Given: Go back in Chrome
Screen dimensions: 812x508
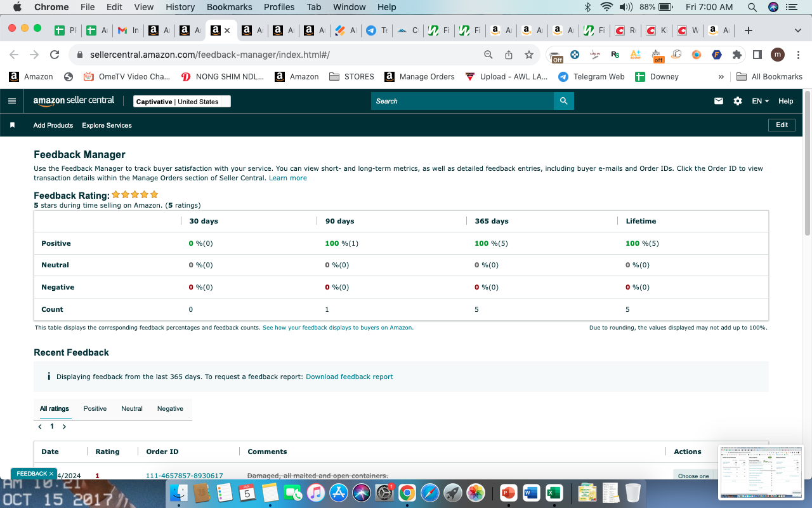Looking at the screenshot, I should (14, 55).
